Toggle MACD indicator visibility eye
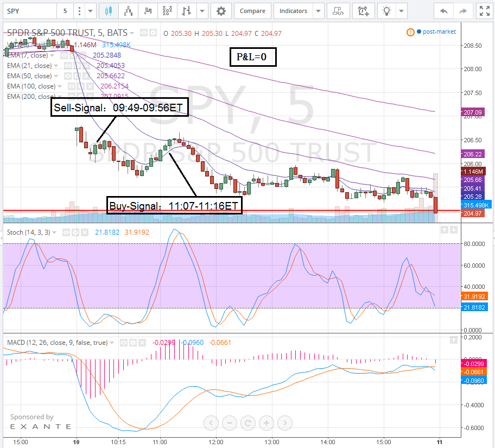 click(x=124, y=343)
